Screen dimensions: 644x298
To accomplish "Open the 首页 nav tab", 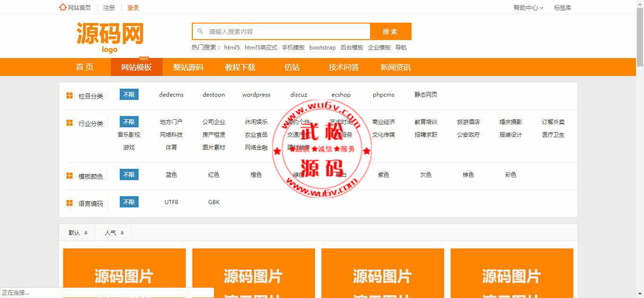I will (85, 67).
